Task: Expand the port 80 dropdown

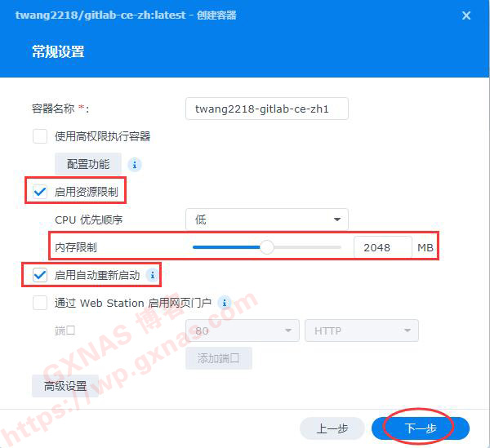Action: (x=243, y=330)
